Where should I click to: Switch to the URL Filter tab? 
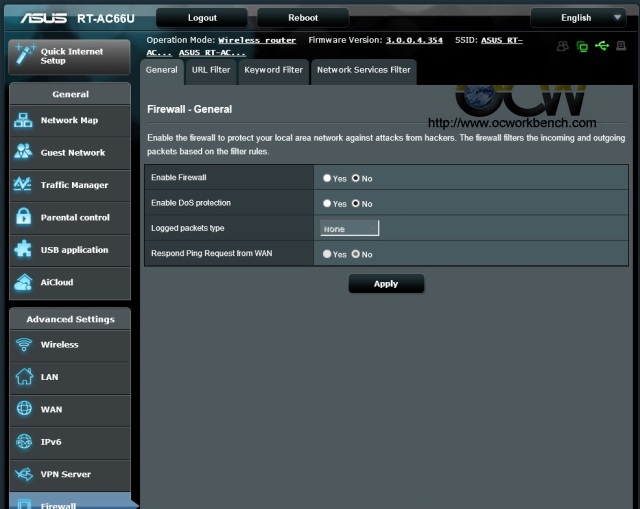[211, 70]
